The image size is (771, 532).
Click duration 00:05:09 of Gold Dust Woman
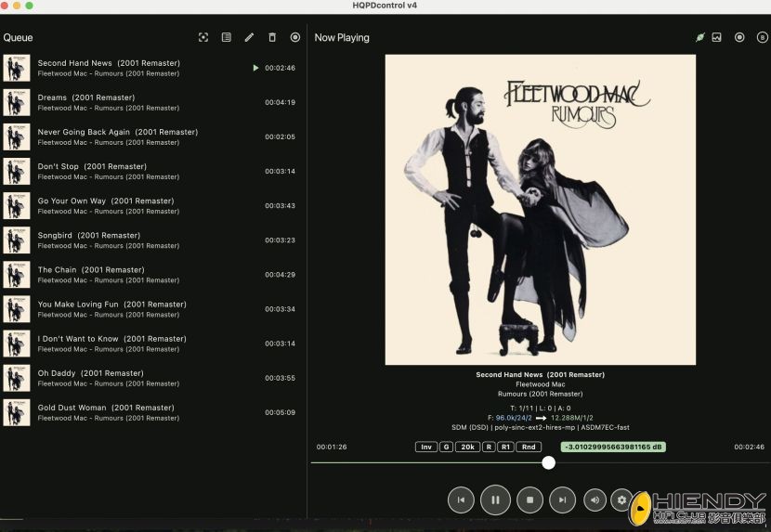click(x=280, y=412)
